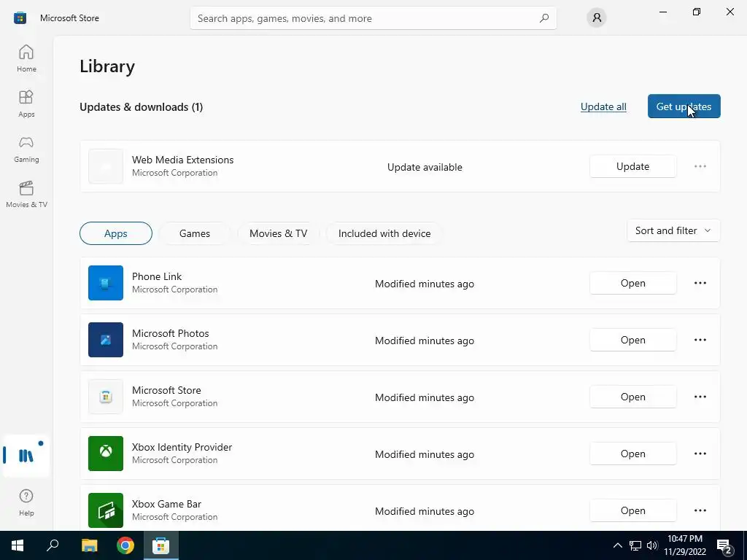Open the Windows Start menu

18,545
